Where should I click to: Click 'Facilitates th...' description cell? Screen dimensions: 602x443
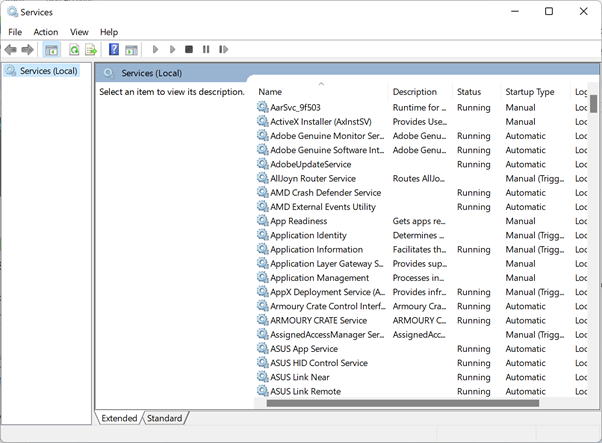tap(419, 250)
